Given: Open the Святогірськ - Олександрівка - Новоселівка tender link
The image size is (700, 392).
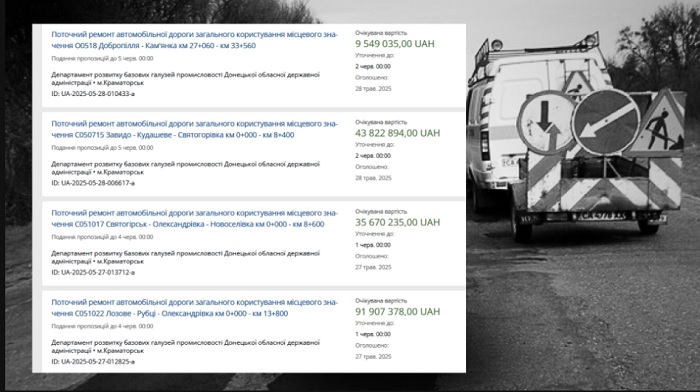Looking at the screenshot, I should coord(194,218).
